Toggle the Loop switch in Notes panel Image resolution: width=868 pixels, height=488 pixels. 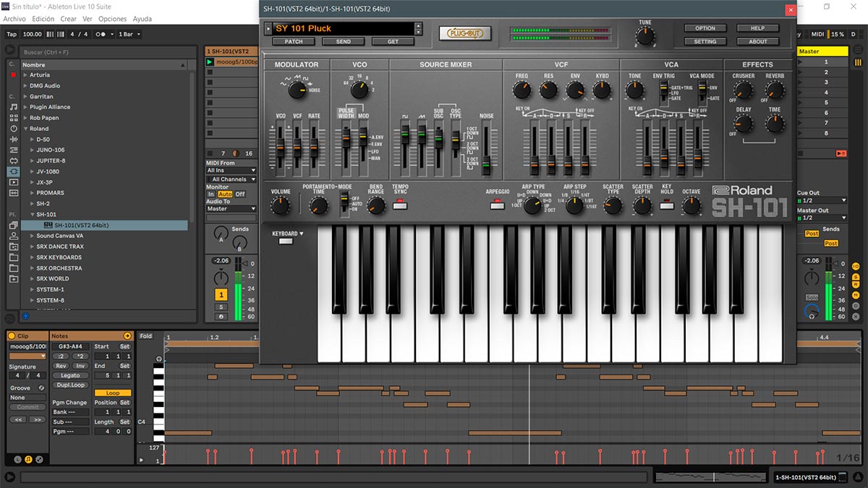point(112,393)
